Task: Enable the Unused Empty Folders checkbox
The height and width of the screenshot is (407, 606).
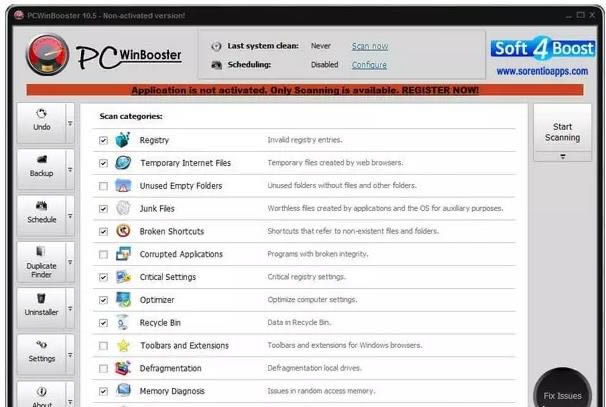Action: (x=103, y=186)
